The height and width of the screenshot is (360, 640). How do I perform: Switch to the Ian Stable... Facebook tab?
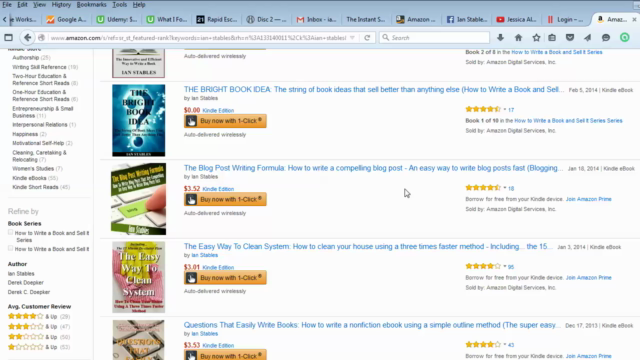click(467, 19)
